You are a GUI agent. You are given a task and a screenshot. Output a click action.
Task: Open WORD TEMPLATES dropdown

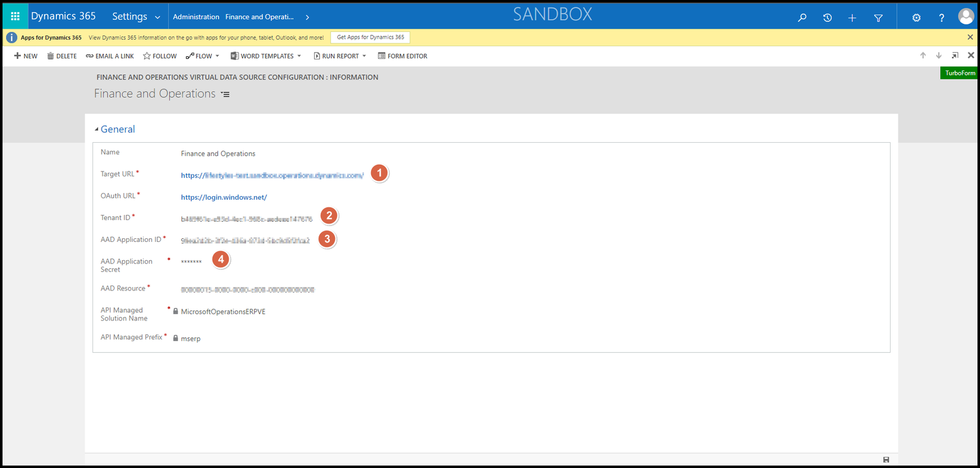(x=266, y=56)
